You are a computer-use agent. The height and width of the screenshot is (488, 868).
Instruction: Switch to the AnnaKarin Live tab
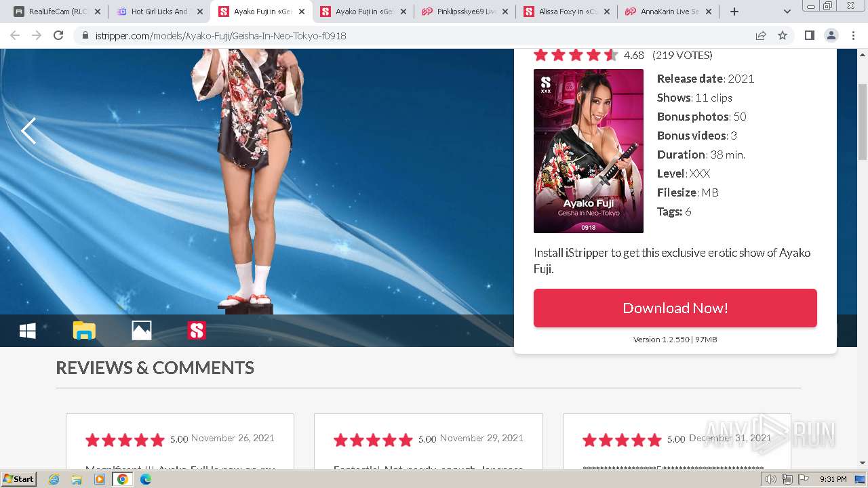(668, 12)
